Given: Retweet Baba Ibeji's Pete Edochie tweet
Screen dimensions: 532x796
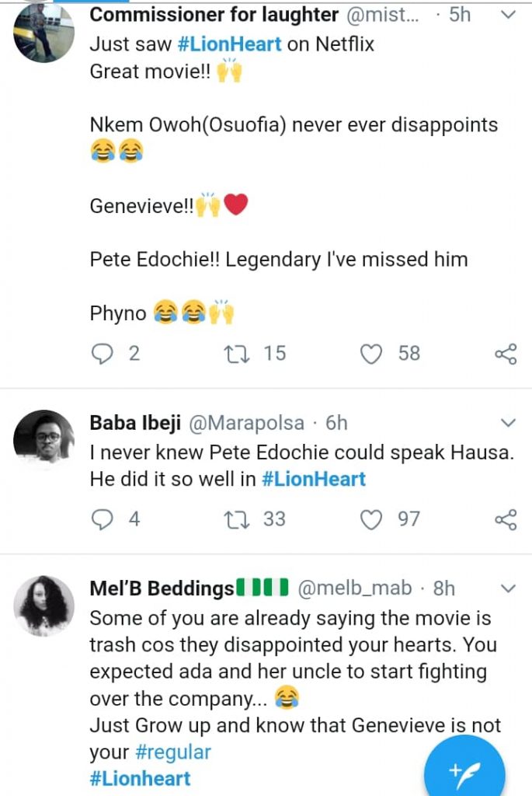Looking at the screenshot, I should pos(233,519).
